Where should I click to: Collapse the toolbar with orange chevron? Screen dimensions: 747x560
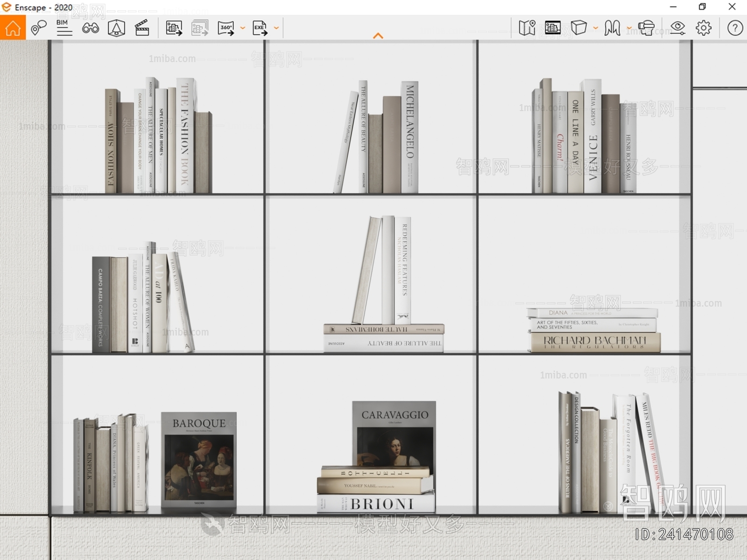(x=378, y=35)
